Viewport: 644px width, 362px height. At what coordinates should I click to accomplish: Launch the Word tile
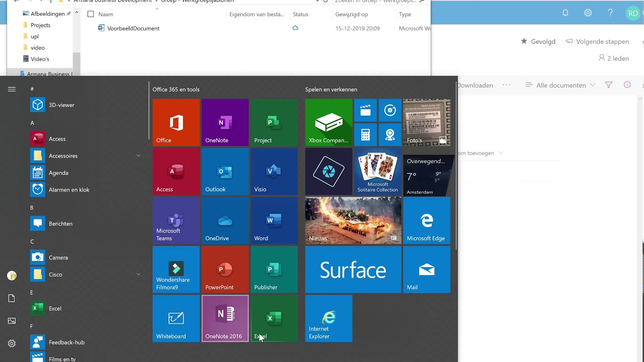click(x=274, y=220)
